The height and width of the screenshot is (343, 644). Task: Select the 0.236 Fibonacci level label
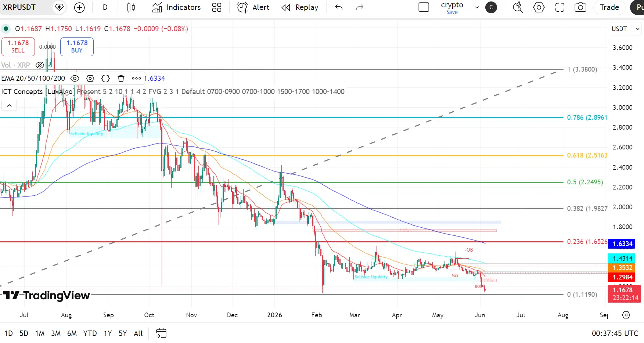click(587, 242)
